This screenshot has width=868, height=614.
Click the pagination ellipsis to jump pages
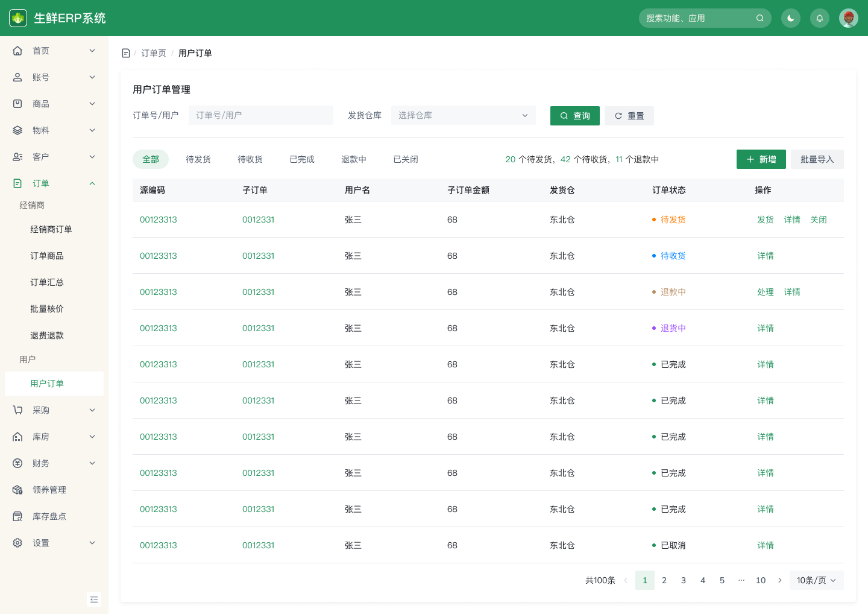pos(741,580)
